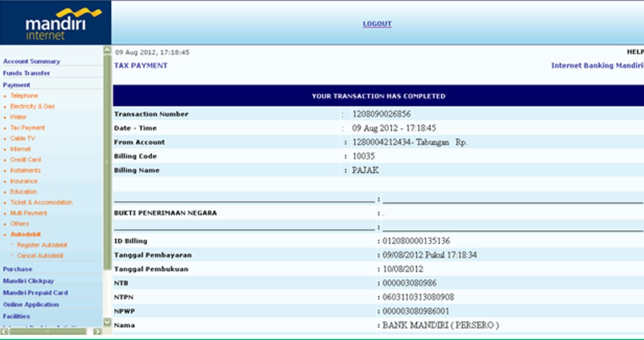Select Education payment option
Screen dimensions: 644x340
coord(23,192)
